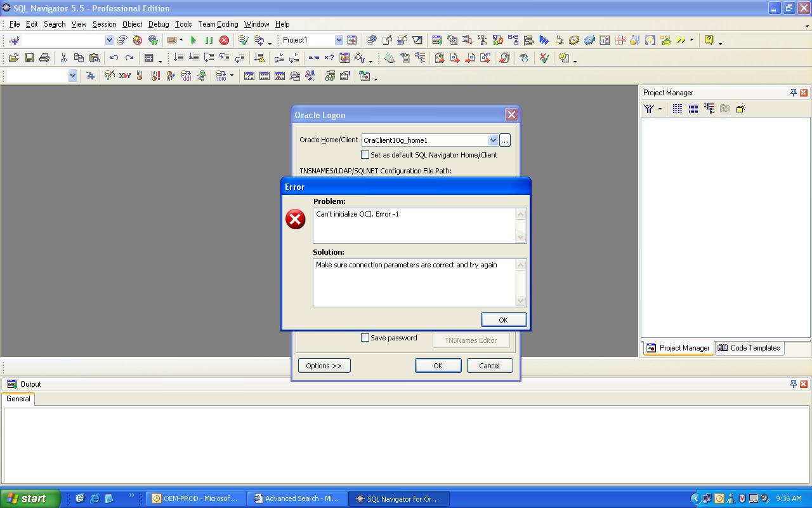Click the Cut scissors icon
Viewport: 812px width, 508px height.
coord(63,58)
